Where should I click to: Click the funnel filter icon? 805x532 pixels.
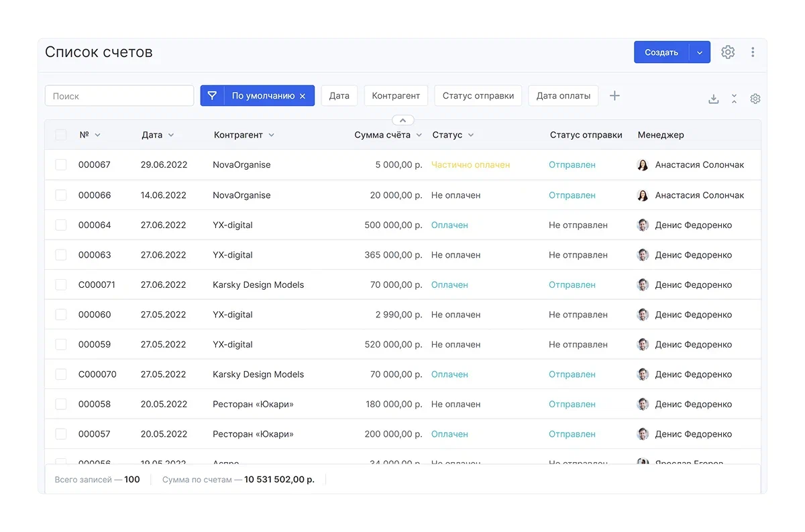click(x=212, y=96)
